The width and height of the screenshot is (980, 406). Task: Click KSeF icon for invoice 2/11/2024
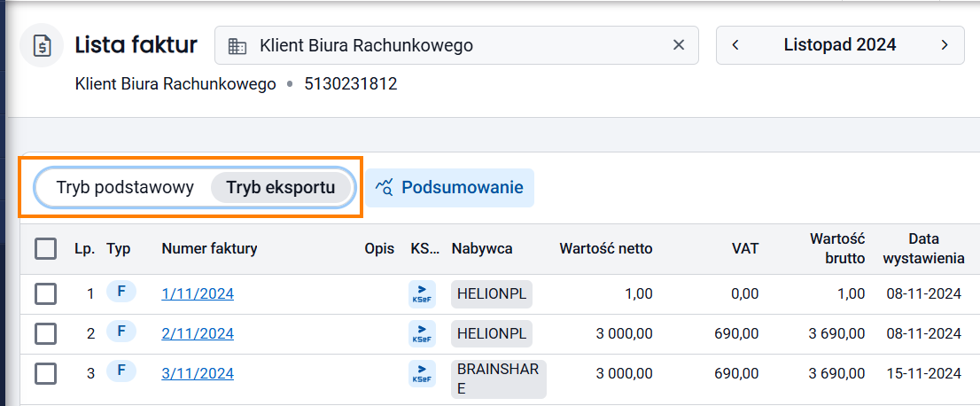[x=422, y=334]
